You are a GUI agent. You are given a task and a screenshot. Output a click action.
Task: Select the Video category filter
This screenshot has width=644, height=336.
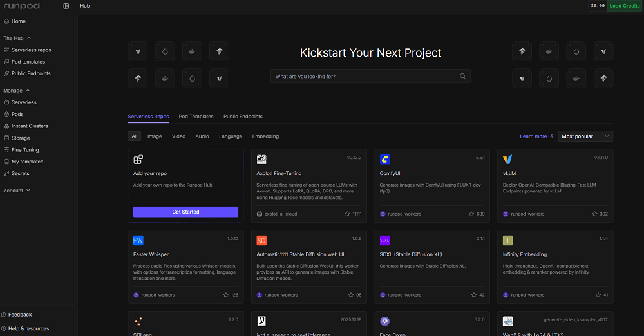178,136
